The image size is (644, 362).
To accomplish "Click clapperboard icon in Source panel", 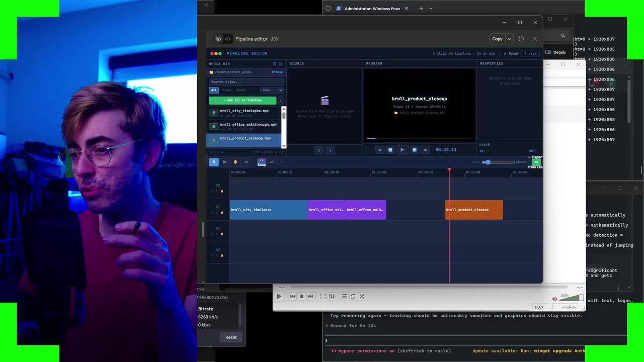I will (x=325, y=101).
